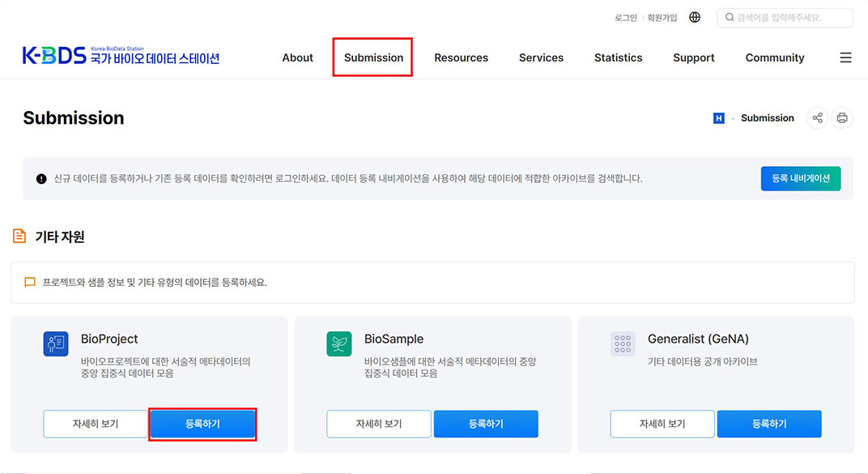Click the Generalist (GeNA) dots icon

(x=623, y=344)
